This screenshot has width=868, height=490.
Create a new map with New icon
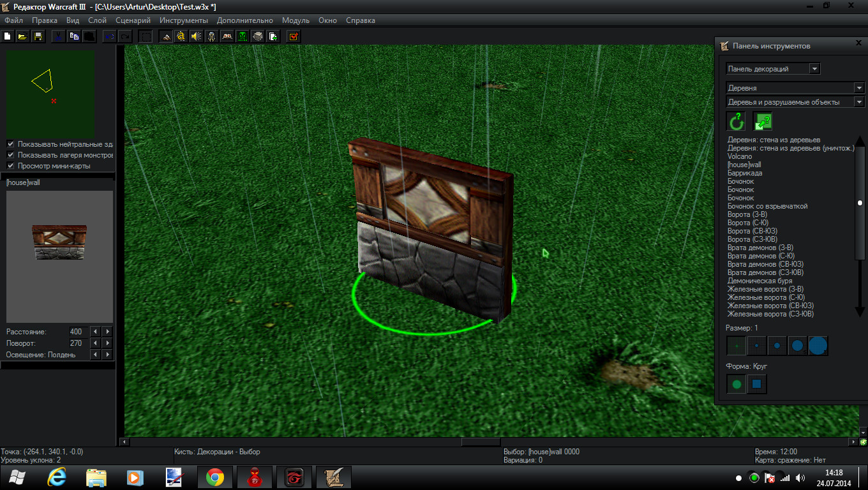[x=8, y=36]
